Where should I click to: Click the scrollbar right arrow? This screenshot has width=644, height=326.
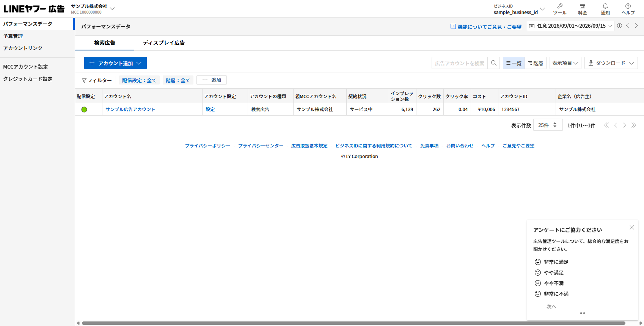click(641, 323)
